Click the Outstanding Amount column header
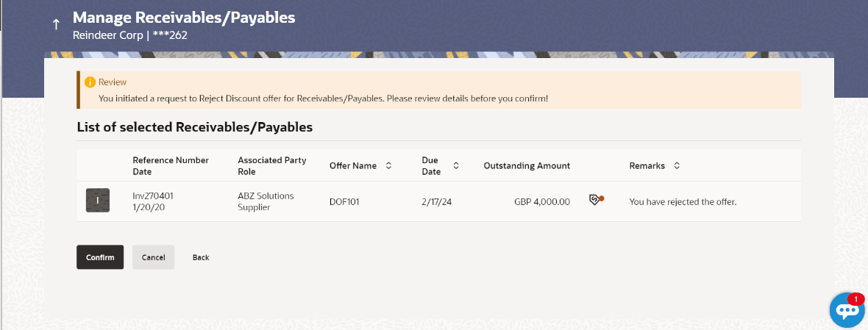The height and width of the screenshot is (330, 868). [x=527, y=166]
